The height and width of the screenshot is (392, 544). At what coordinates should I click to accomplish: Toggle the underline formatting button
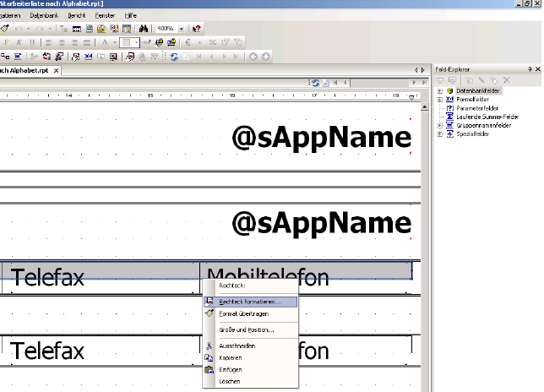31,42
